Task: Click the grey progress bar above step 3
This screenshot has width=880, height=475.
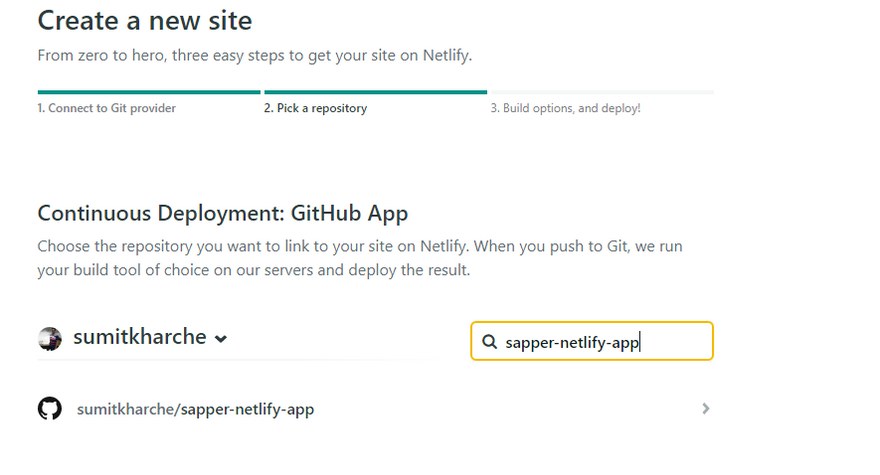Action: tap(602, 92)
